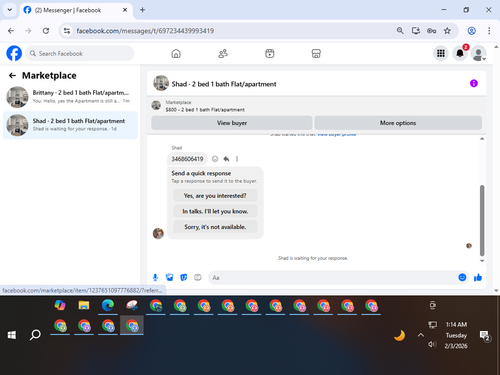Open the $800 listing thumbnail

point(156,105)
